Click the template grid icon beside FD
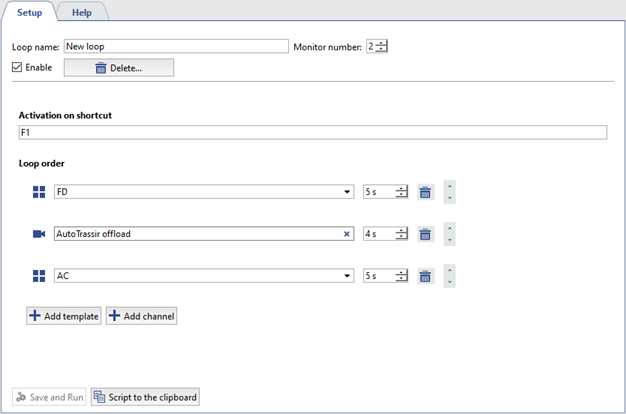Screen dimensions: 626x414 click(x=39, y=192)
